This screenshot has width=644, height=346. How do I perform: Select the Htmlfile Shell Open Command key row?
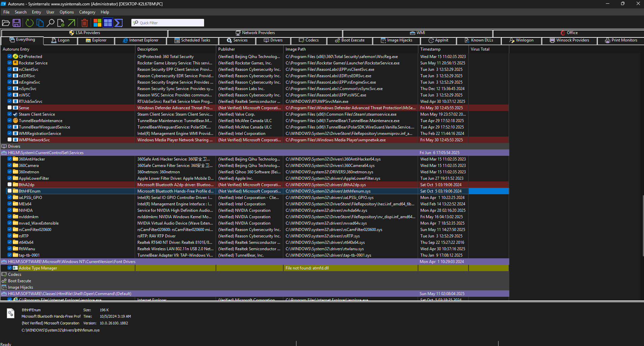click(x=255, y=294)
